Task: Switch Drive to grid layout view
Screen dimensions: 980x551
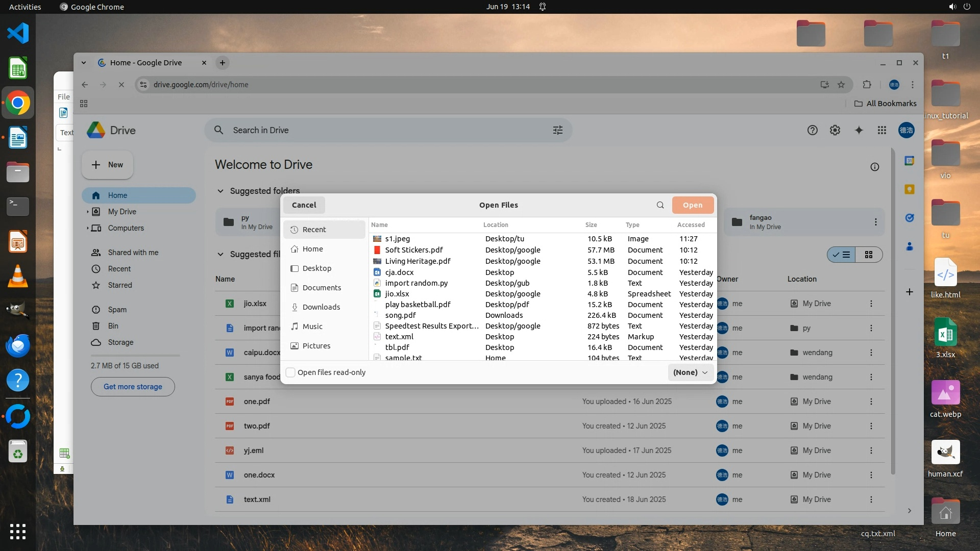Action: click(869, 255)
